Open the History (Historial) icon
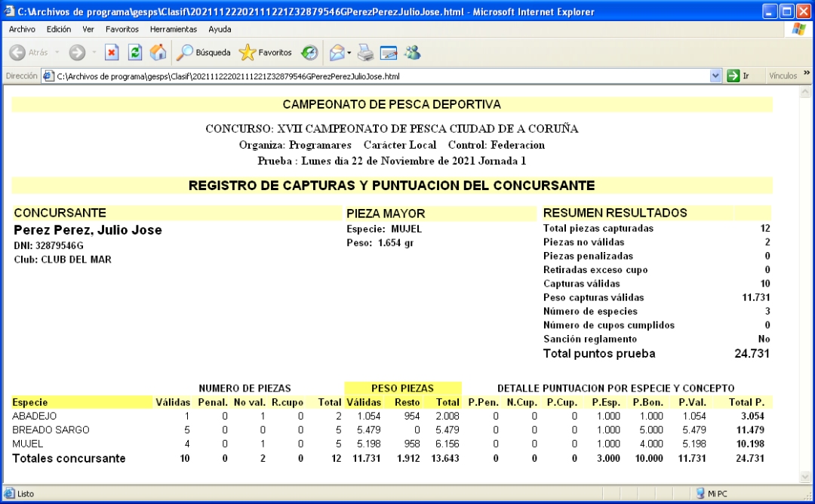 (x=309, y=53)
